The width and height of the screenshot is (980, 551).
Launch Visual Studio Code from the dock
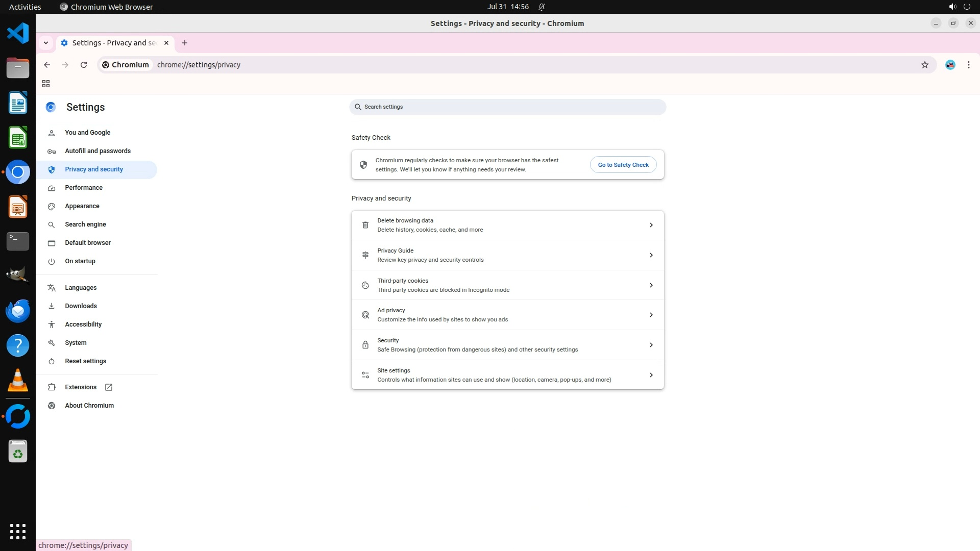point(18,33)
